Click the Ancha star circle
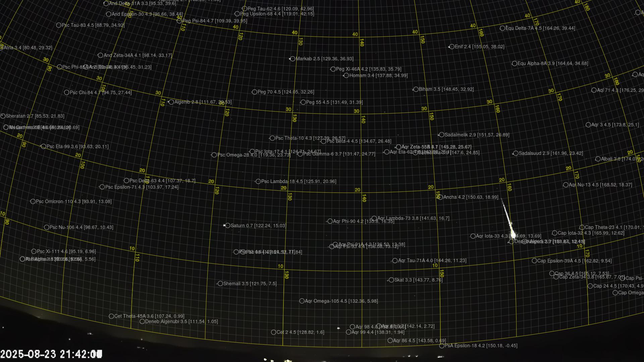The image size is (644, 362). [x=440, y=197]
